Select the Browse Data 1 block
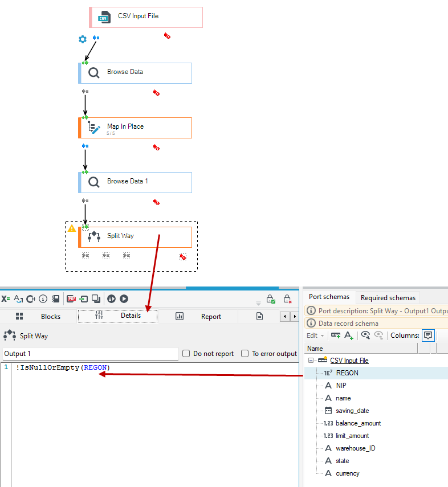Image resolution: width=448 pixels, height=487 pixels. tap(135, 183)
